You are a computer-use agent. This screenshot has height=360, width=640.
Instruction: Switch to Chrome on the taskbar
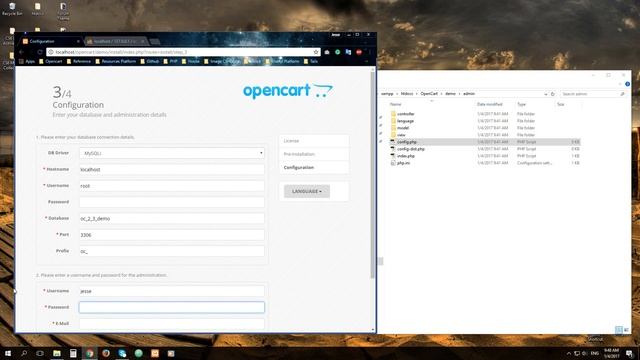coord(89,353)
